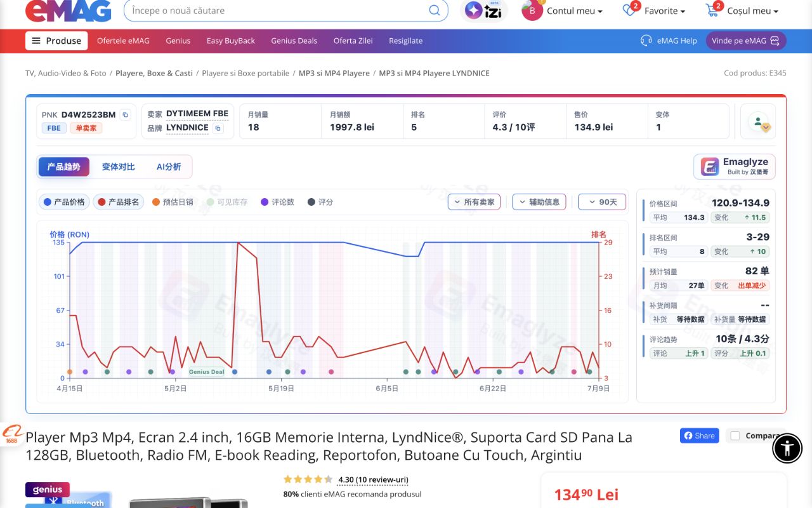812x508 pixels.
Task: Click the product title heading
Action: (329, 446)
